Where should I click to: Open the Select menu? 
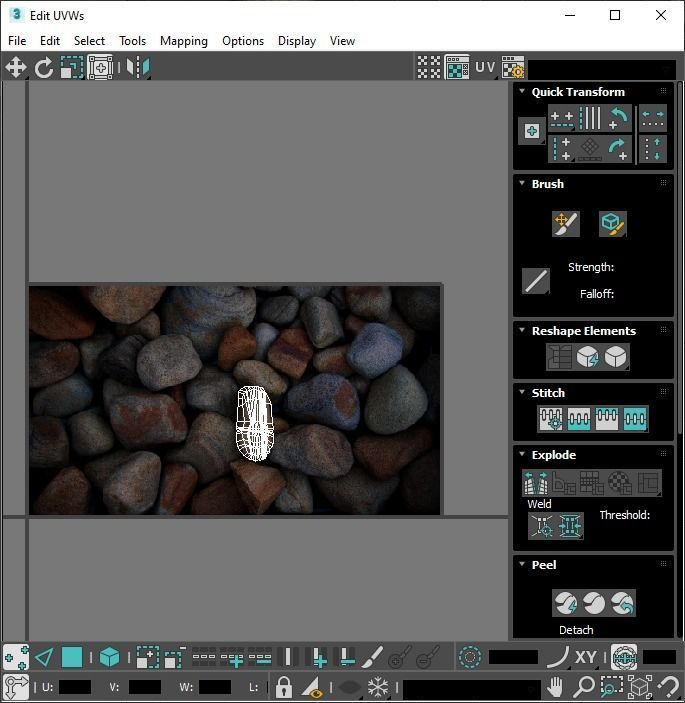[x=89, y=41]
